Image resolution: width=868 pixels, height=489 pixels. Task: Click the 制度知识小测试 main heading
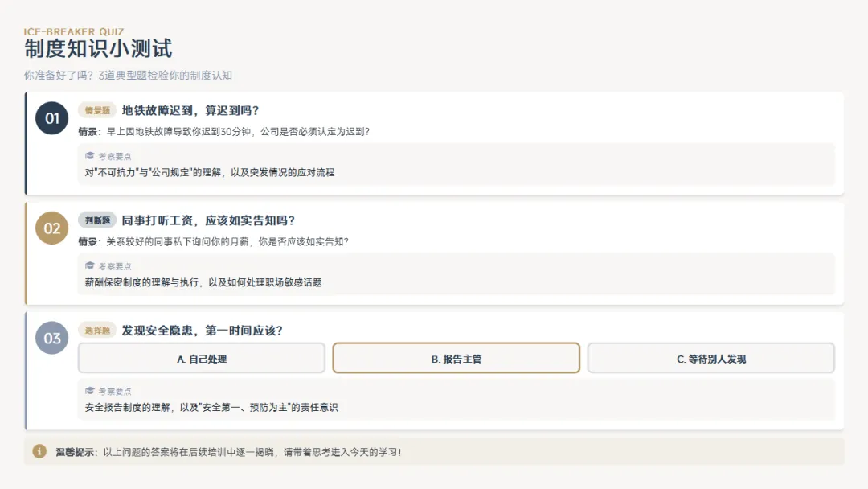(x=98, y=49)
